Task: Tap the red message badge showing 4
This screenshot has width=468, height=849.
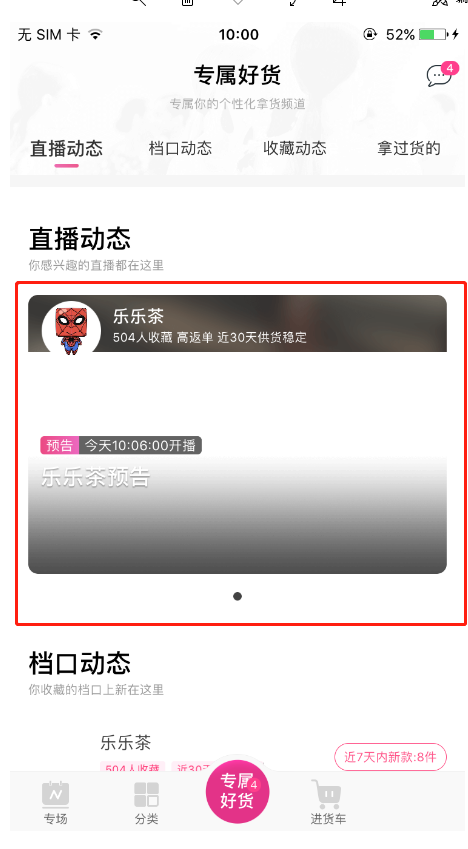Action: point(450,68)
